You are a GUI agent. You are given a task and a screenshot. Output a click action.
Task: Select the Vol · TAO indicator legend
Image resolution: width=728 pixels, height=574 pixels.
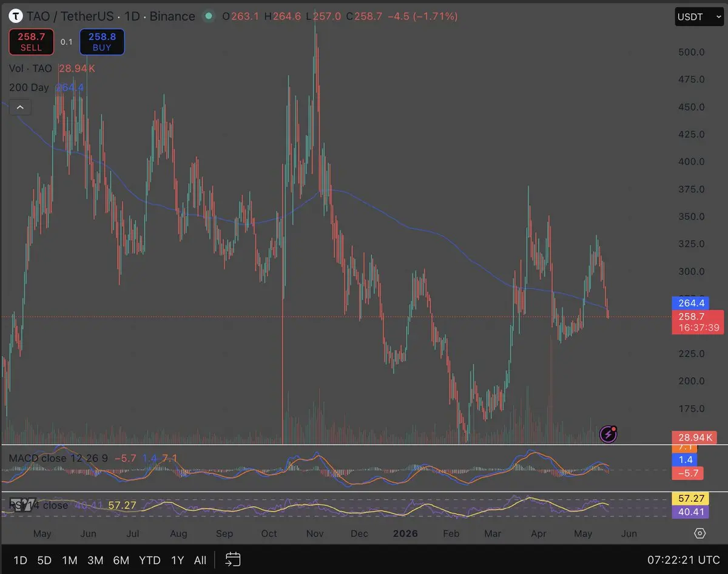(30, 69)
